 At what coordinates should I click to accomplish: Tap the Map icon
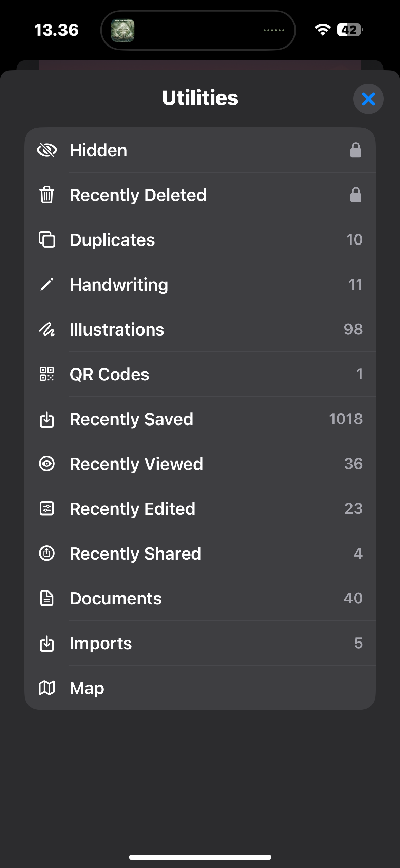[x=47, y=688]
